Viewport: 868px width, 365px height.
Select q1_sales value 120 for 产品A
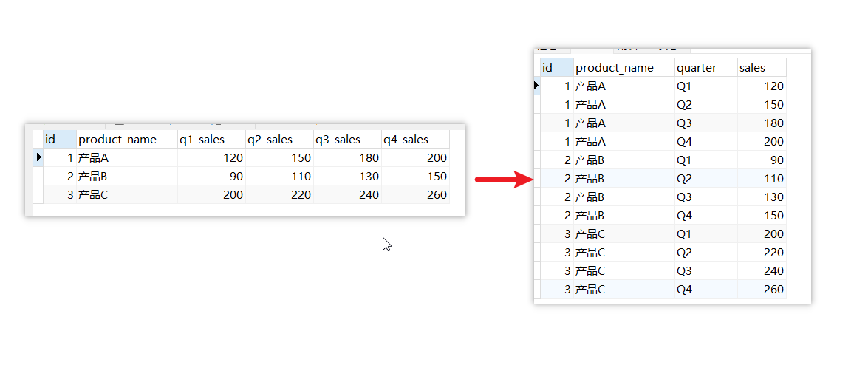[x=211, y=158]
